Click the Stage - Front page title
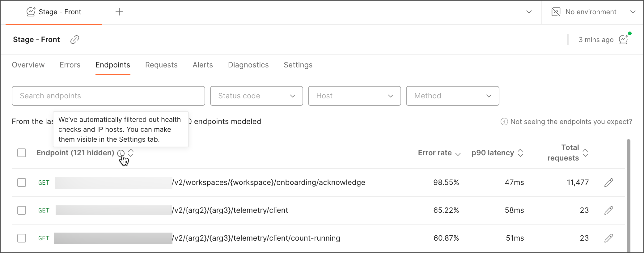 (x=36, y=40)
